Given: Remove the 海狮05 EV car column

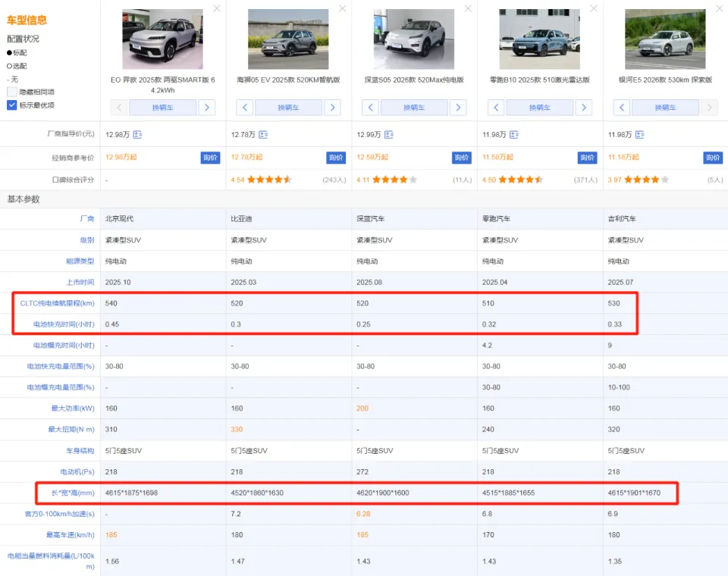Looking at the screenshot, I should tap(342, 8).
